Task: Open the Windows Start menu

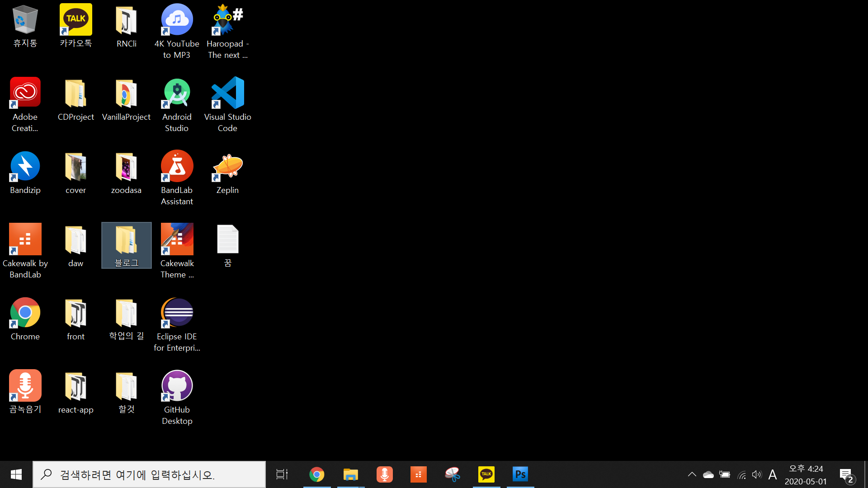Action: point(16,474)
